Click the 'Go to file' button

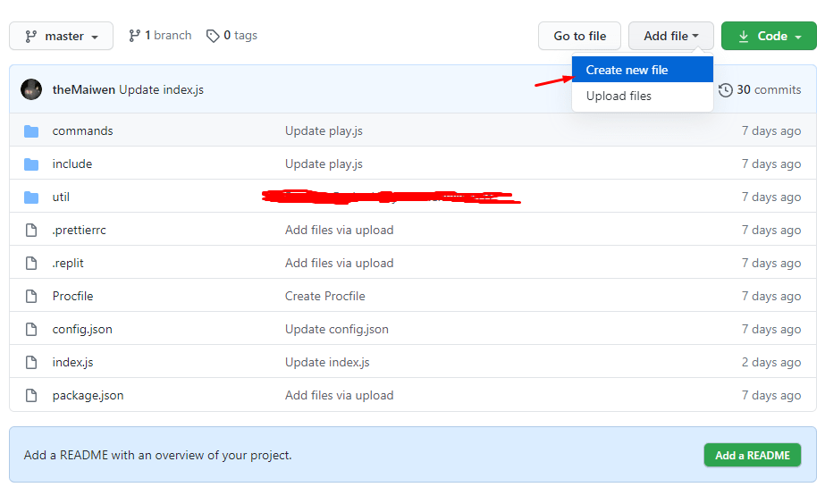click(x=579, y=36)
